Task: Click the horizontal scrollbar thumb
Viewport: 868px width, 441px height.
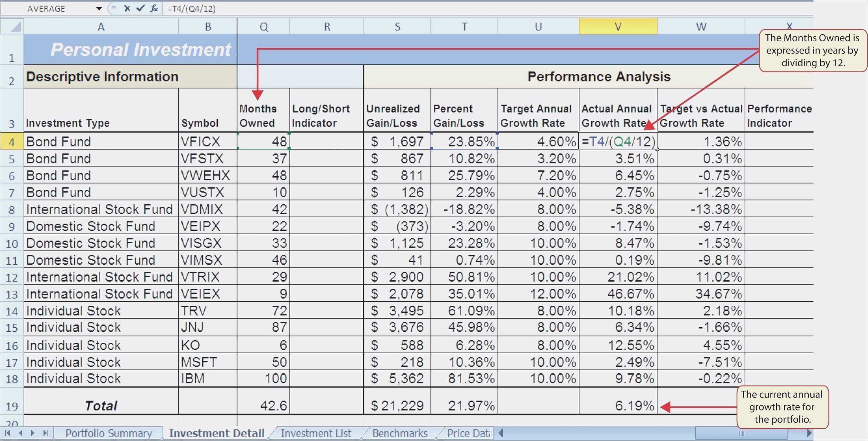Action: click(x=742, y=433)
